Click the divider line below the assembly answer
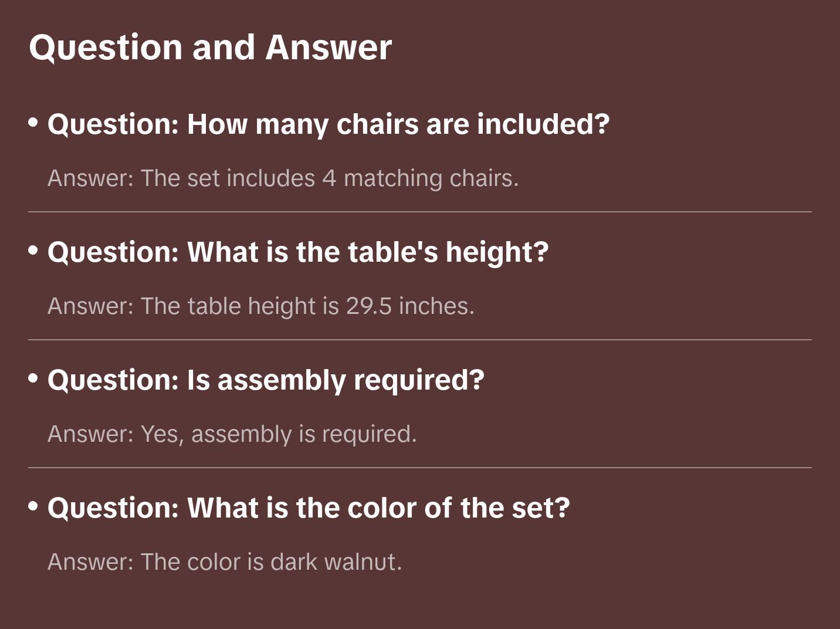840x629 pixels. (x=420, y=468)
